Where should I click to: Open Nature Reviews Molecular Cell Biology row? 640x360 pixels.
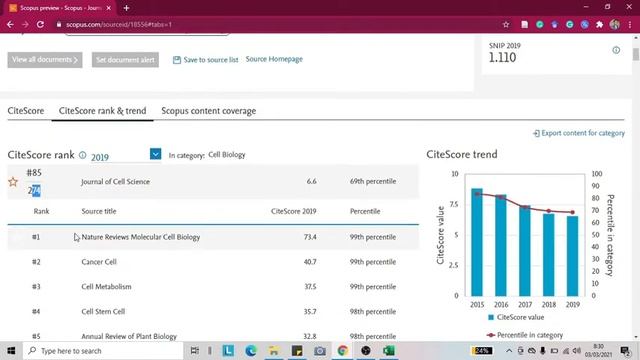[213, 237]
